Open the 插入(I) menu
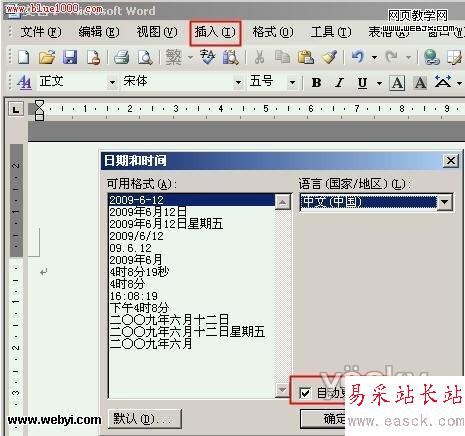This screenshot has height=436, width=465. (x=215, y=32)
